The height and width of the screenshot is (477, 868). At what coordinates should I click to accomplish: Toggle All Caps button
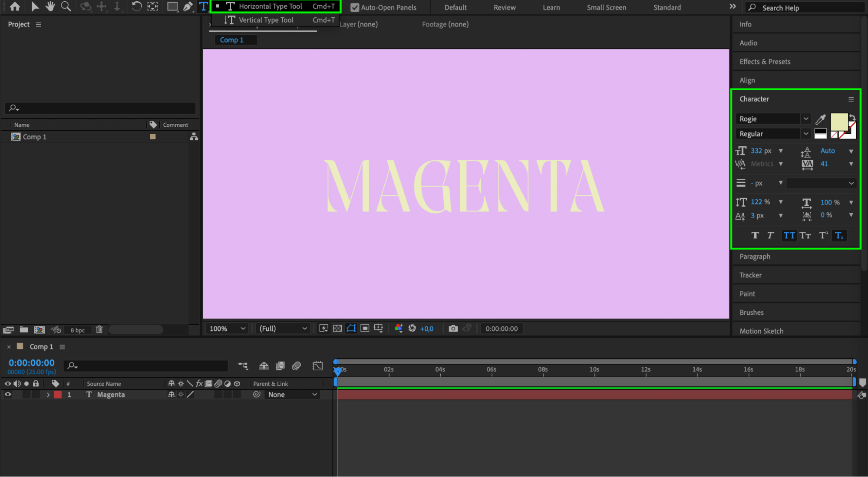click(x=789, y=236)
